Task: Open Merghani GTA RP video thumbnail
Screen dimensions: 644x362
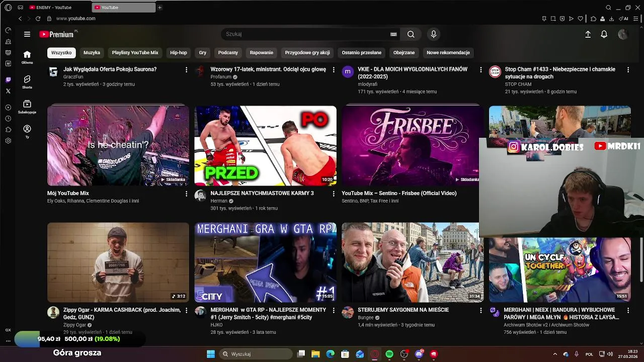Action: point(266,262)
